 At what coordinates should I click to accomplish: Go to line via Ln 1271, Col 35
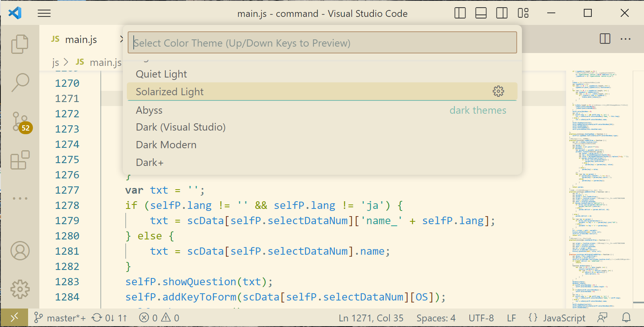tap(371, 318)
